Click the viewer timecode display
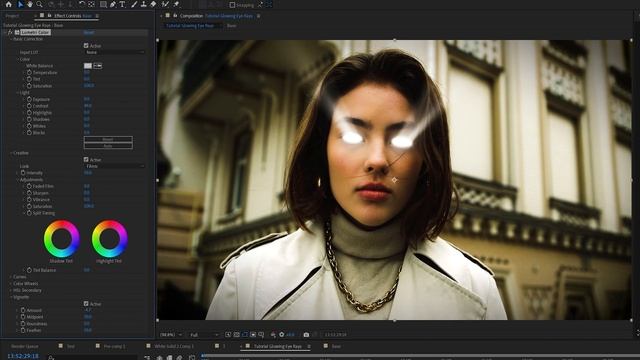 335,335
